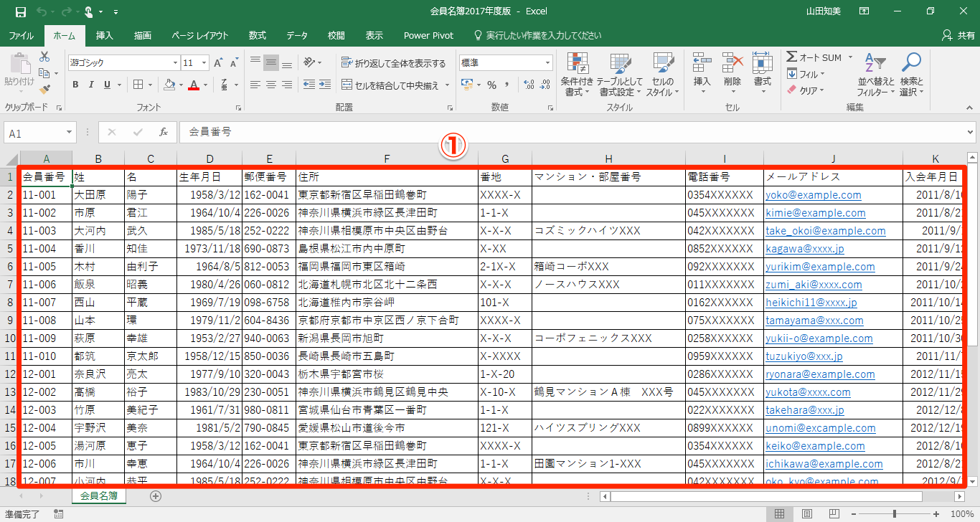
Task: Increase decimal places shown
Action: click(529, 85)
